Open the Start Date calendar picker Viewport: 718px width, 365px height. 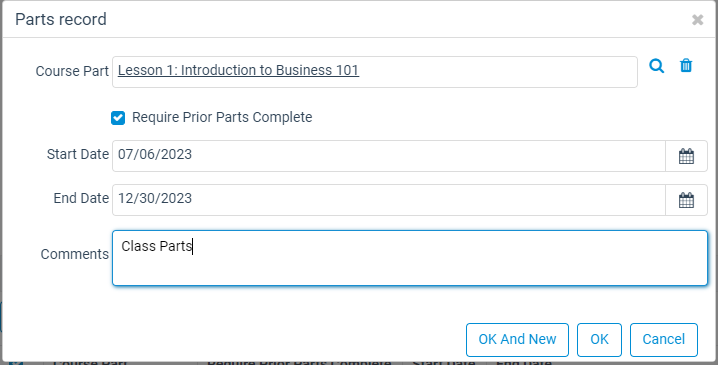tap(686, 156)
